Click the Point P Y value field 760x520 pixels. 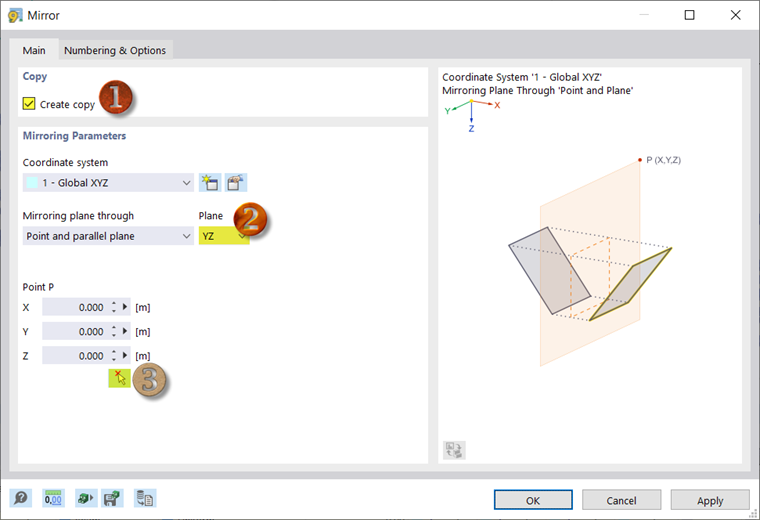(75, 331)
